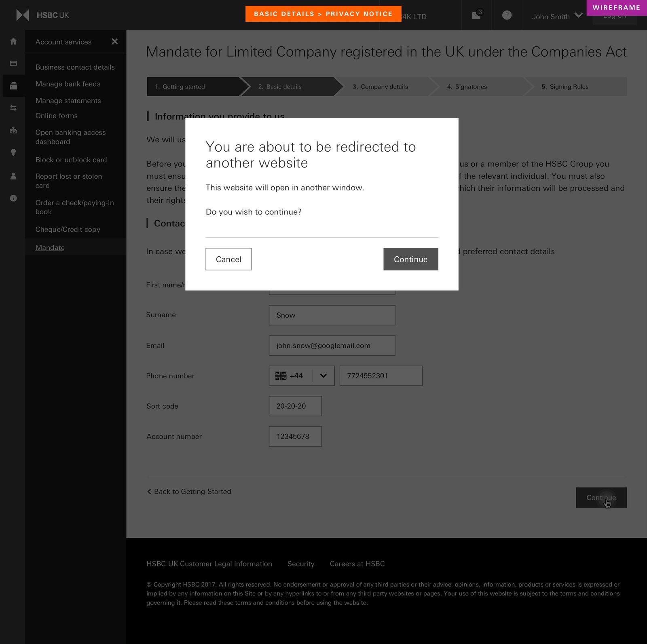Screen dimensions: 647x644
Task: Open messages via the envelope notification icon
Action: [x=476, y=16]
